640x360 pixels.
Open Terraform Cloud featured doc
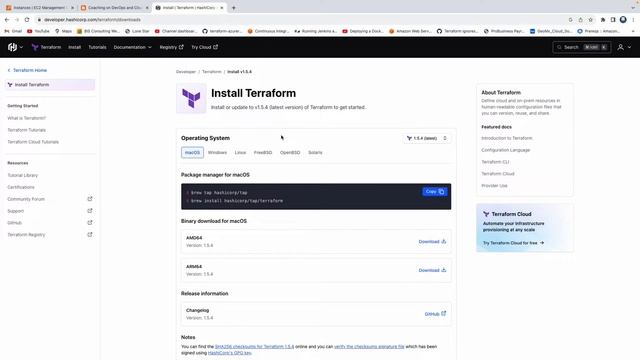[x=498, y=173]
